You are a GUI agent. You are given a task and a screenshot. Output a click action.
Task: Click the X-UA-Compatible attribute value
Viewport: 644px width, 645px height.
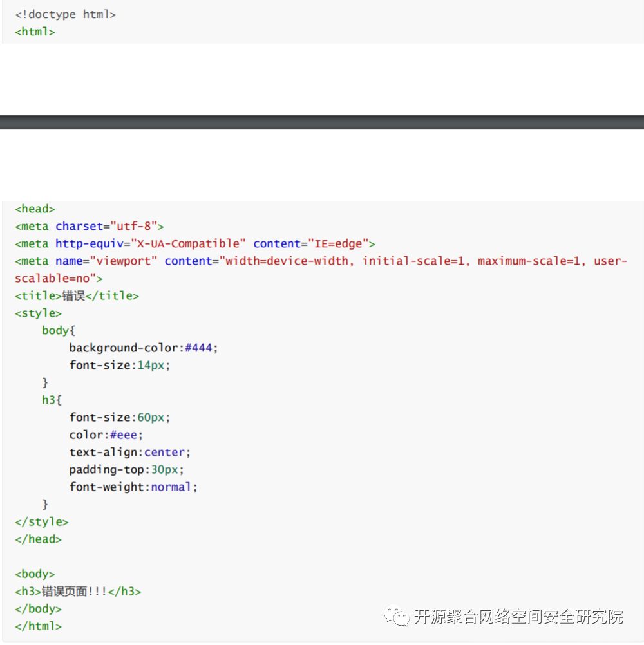click(x=189, y=243)
